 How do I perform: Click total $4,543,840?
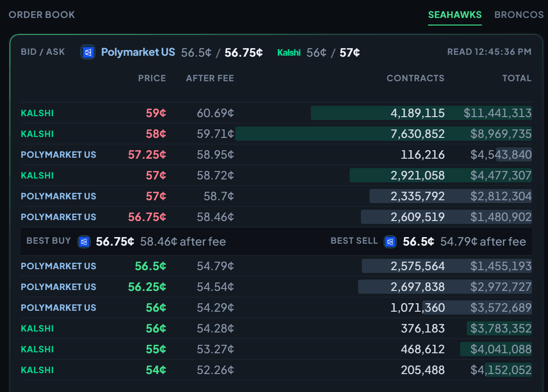pyautogui.click(x=501, y=154)
